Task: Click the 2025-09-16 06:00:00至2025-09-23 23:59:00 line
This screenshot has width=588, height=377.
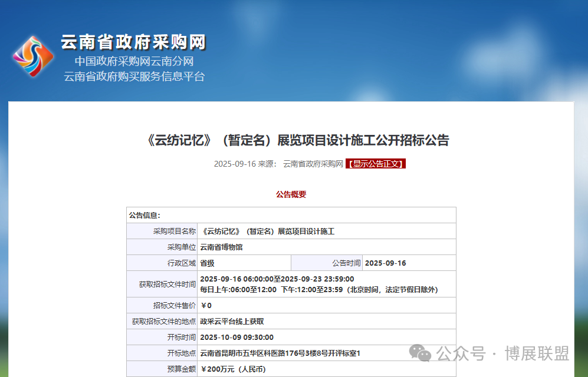Action: [x=277, y=279]
